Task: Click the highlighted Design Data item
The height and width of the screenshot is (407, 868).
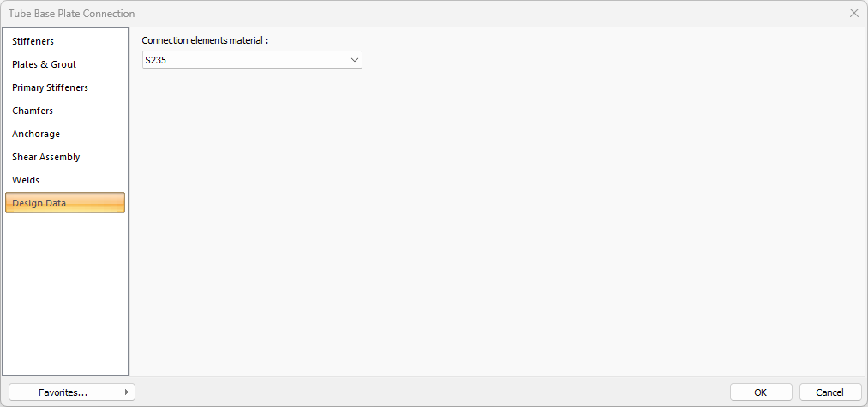Action: 65,203
